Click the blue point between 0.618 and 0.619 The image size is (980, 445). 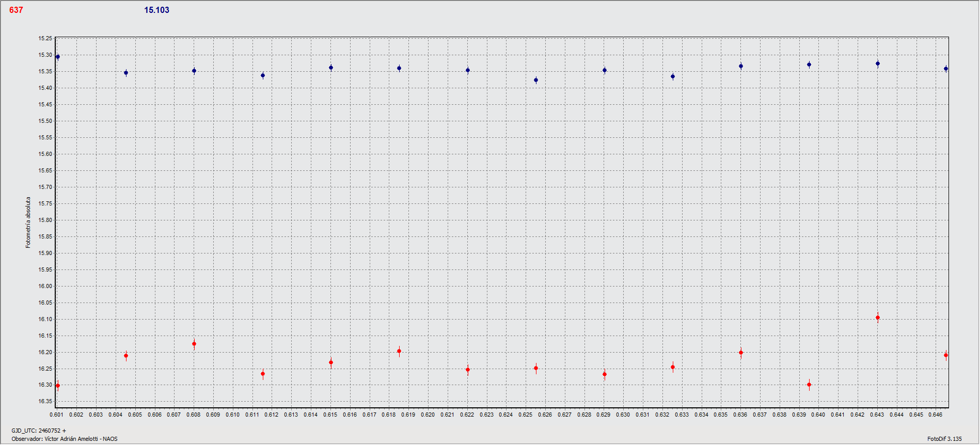click(x=399, y=68)
